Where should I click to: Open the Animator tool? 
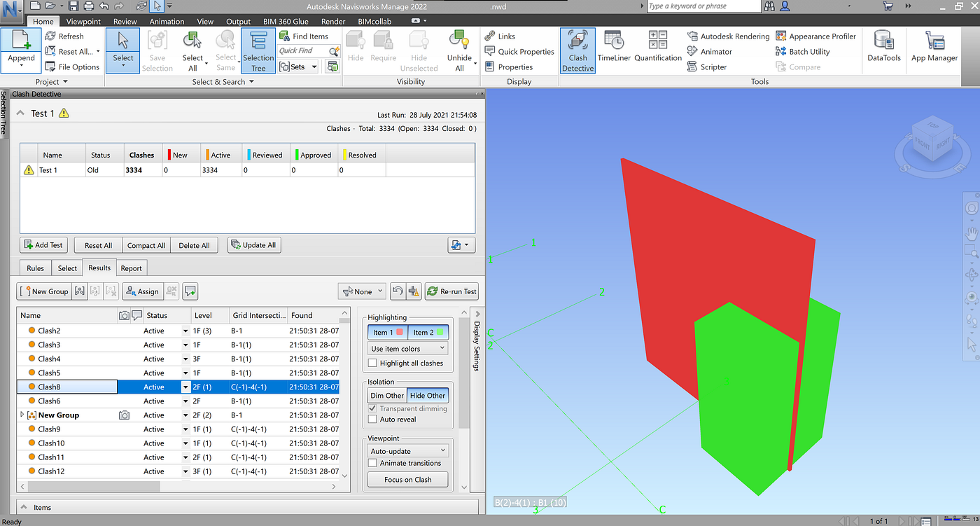pyautogui.click(x=710, y=52)
